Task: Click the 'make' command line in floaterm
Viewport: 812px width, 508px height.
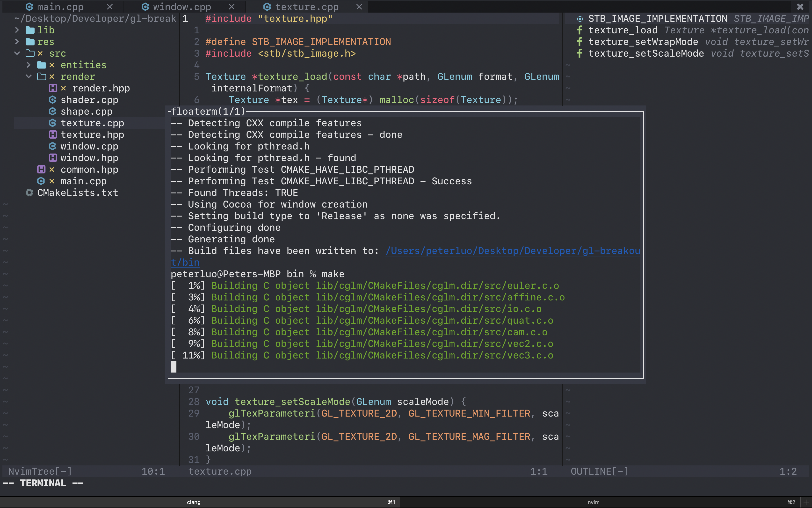Action: pos(258,274)
